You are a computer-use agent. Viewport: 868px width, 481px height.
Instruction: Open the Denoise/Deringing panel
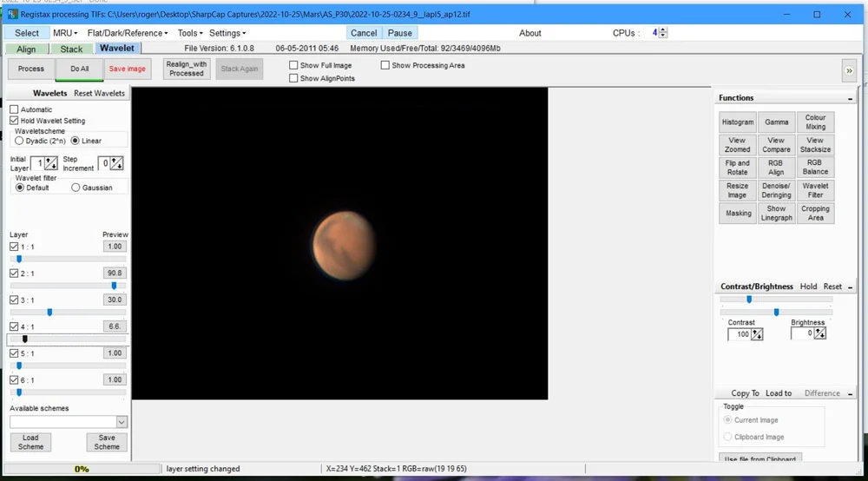click(775, 190)
